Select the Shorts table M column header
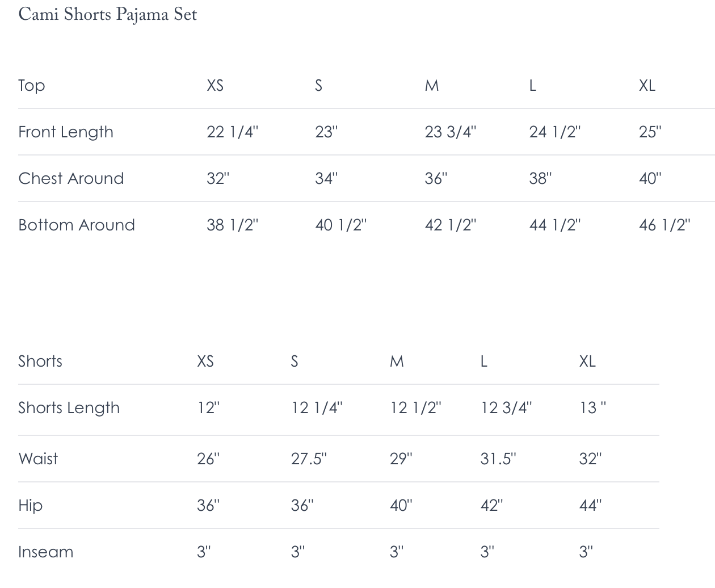 (x=397, y=361)
